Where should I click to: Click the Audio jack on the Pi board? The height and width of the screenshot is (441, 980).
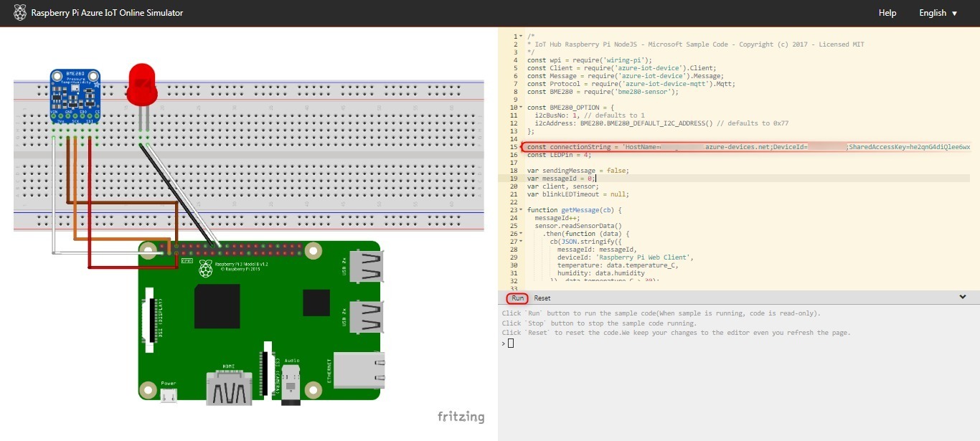(291, 380)
